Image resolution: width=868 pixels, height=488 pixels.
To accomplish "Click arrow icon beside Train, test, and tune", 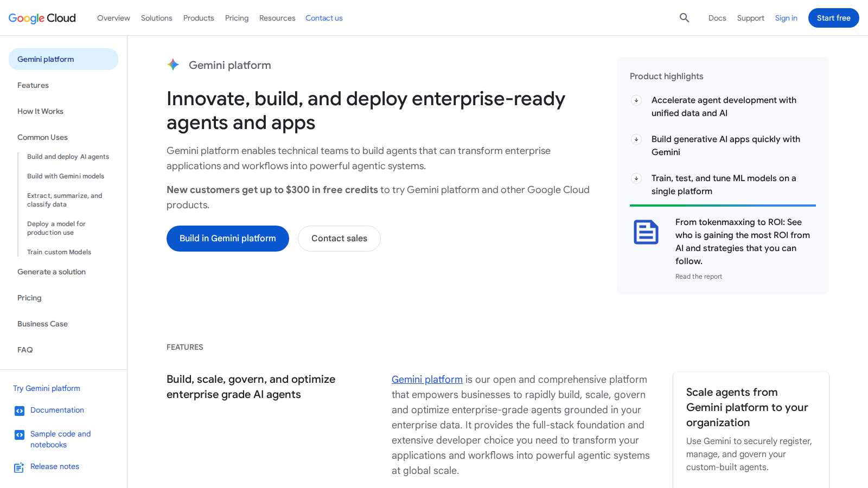I will point(636,178).
